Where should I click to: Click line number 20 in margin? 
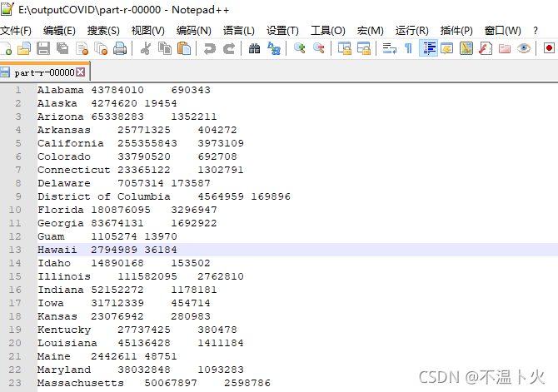(x=15, y=343)
